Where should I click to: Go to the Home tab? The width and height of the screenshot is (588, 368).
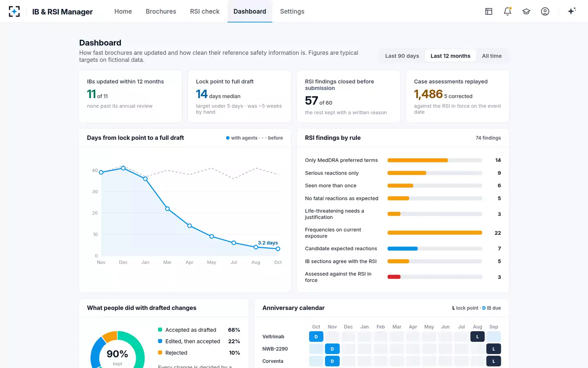123,11
